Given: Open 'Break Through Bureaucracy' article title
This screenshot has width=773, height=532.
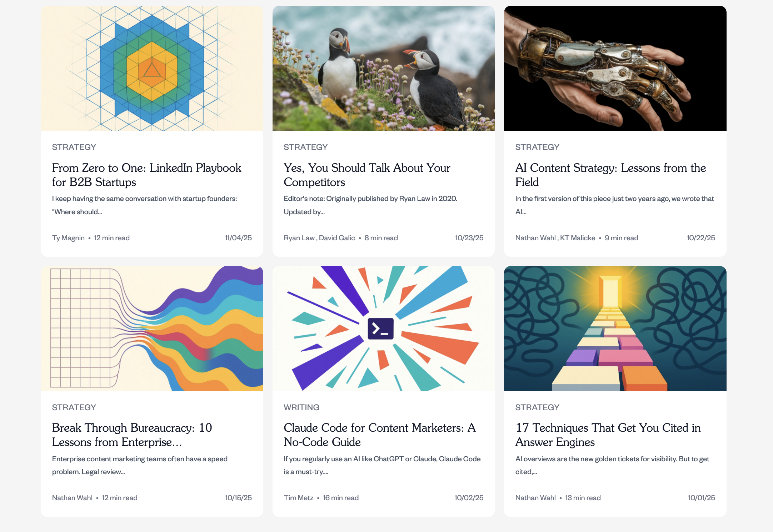Looking at the screenshot, I should 132,435.
